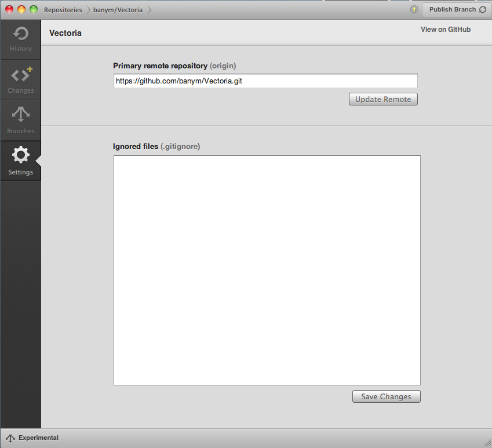Click the yellow up-arrow unpushed indicator
Screen dimensions: 492x448
pyautogui.click(x=414, y=9)
